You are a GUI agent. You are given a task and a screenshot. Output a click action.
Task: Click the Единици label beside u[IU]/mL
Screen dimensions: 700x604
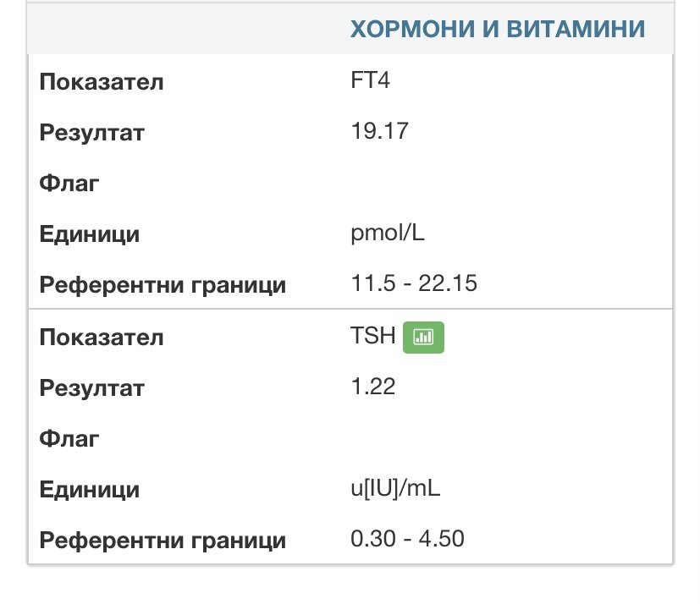(x=90, y=490)
